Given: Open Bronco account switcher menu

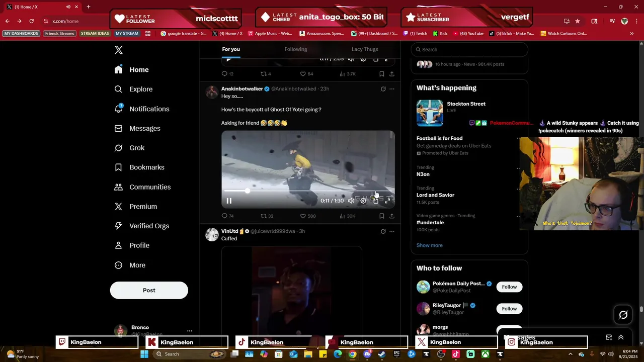Looking at the screenshot, I should pos(190,331).
